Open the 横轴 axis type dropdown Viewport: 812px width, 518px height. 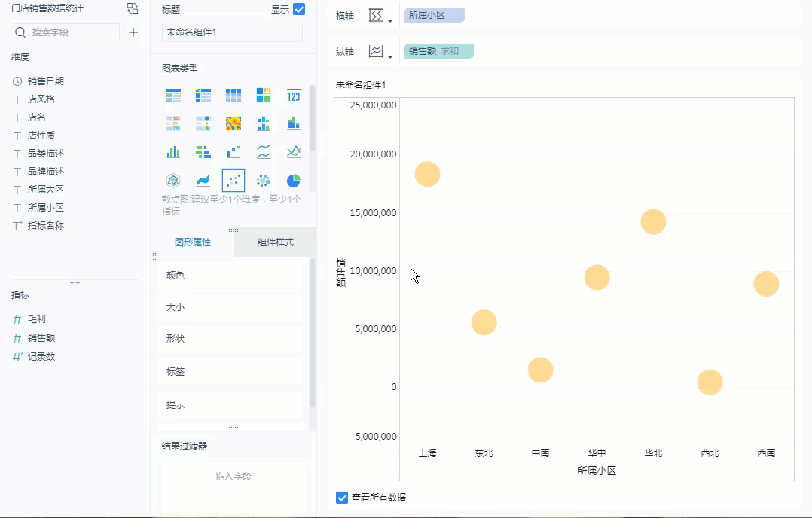(x=380, y=16)
